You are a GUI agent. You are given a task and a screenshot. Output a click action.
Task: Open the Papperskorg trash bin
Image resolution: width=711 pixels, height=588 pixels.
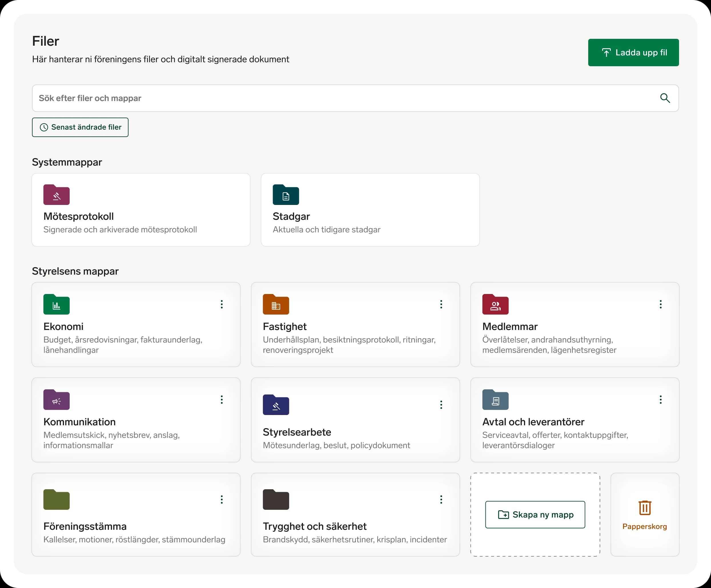[x=645, y=515]
